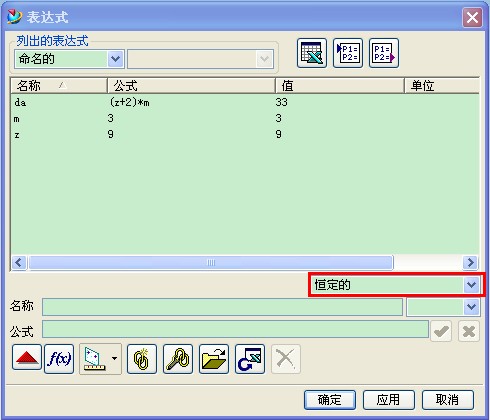Click the reject edit X button

(469, 331)
